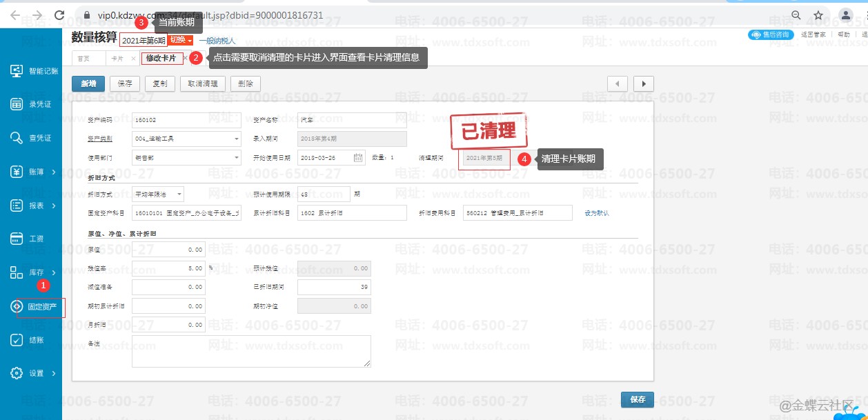The height and width of the screenshot is (420, 868).
Task: Click the calendar icon for 开始使用日期
Action: tap(358, 158)
